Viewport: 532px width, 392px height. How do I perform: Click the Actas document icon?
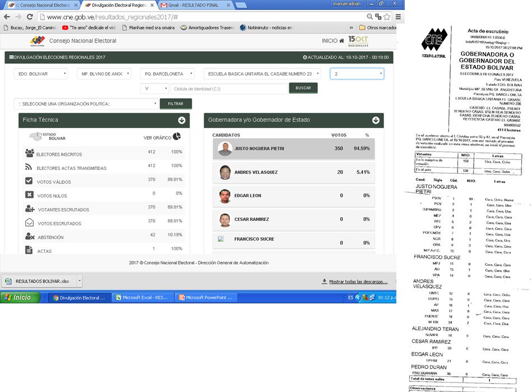(29, 250)
